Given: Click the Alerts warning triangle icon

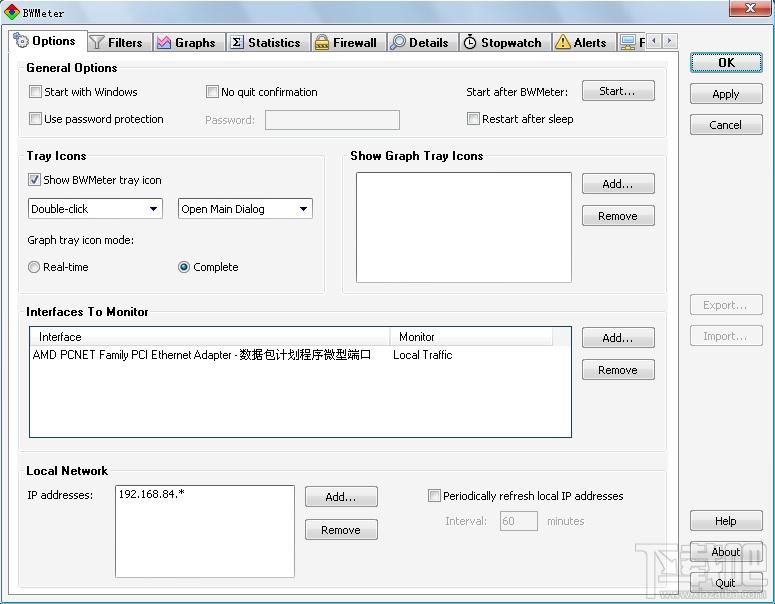Looking at the screenshot, I should [562, 43].
